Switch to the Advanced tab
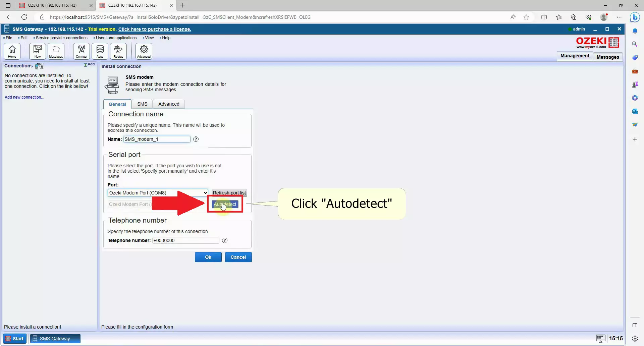This screenshot has height=346, width=644. click(169, 104)
